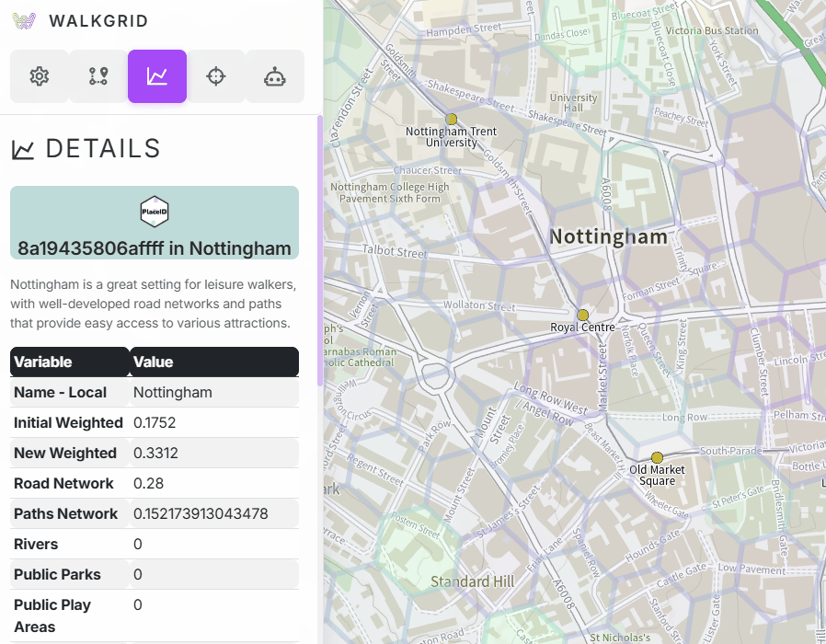
Task: Select the New Weighted row label
Action: pos(65,453)
